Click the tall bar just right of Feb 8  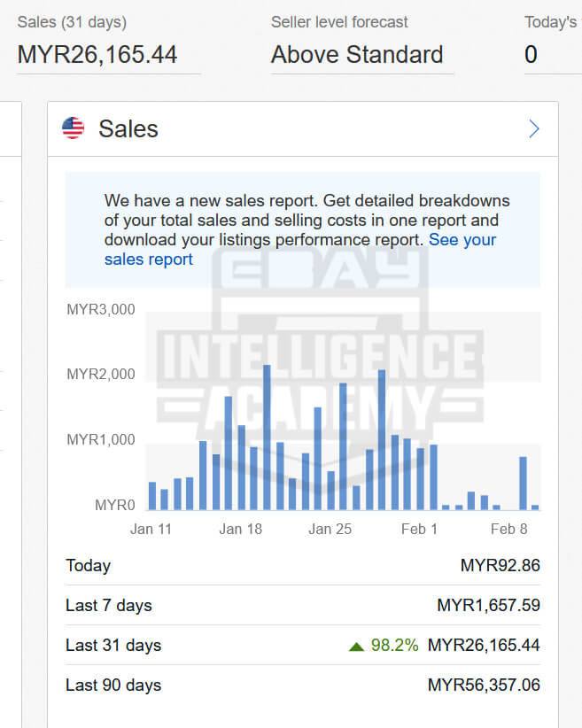click(523, 483)
